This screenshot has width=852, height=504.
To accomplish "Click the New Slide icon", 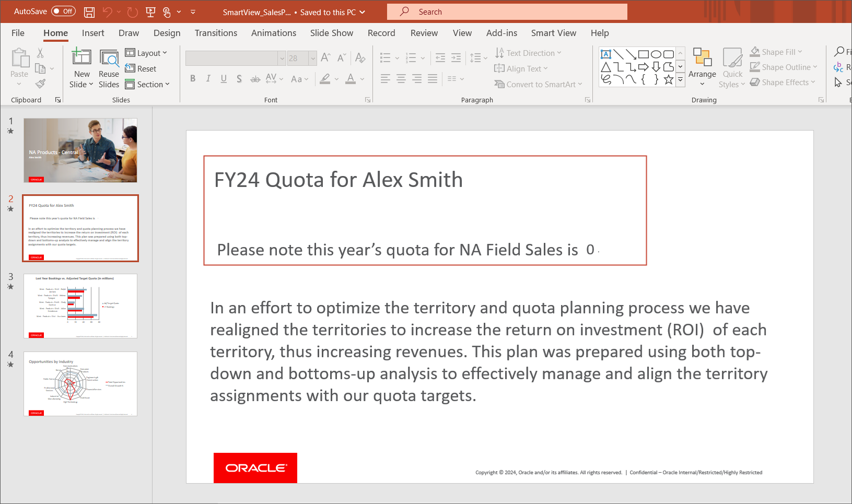I will pos(81,57).
